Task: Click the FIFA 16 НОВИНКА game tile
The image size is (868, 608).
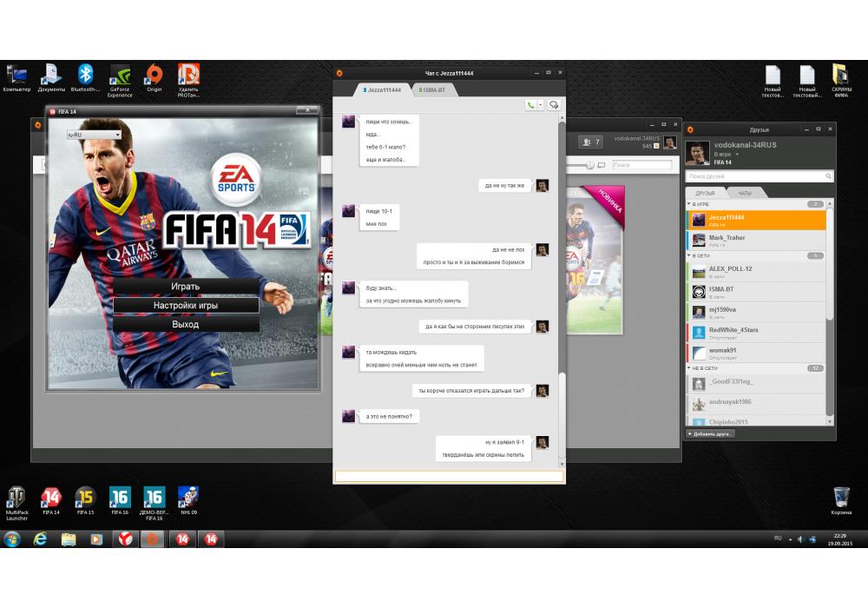Action: pyautogui.click(x=595, y=261)
